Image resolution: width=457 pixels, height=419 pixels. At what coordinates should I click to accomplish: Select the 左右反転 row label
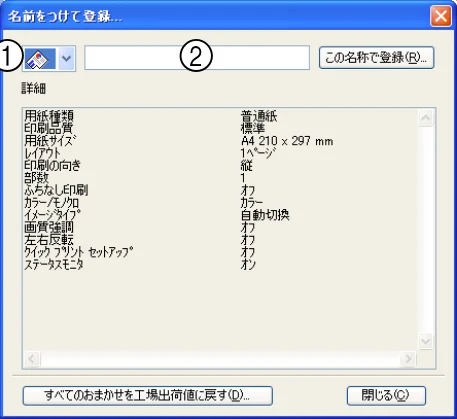click(49, 240)
